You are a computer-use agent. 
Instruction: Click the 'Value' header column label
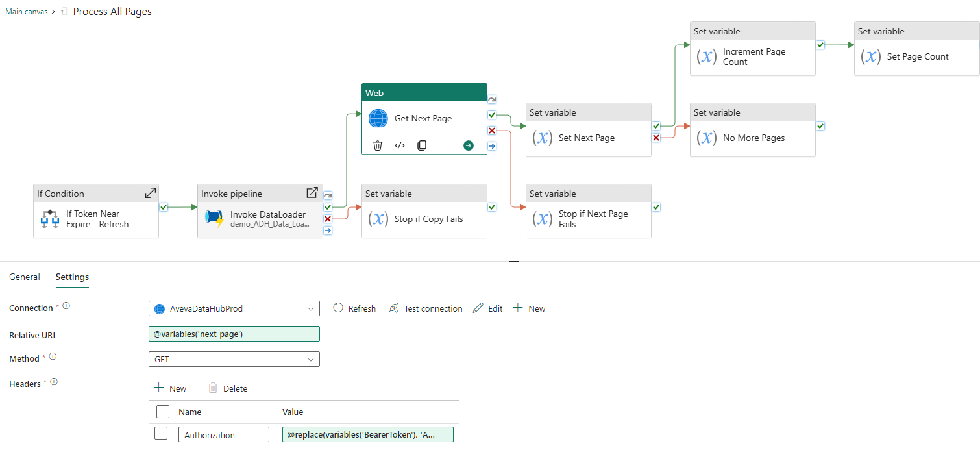click(293, 412)
